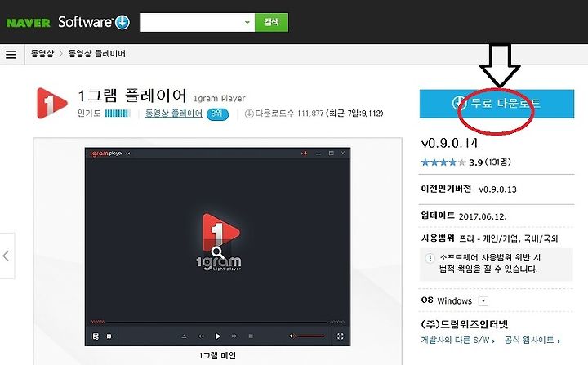
Task: Click the 무료 다운로드 download button
Action: tap(497, 104)
